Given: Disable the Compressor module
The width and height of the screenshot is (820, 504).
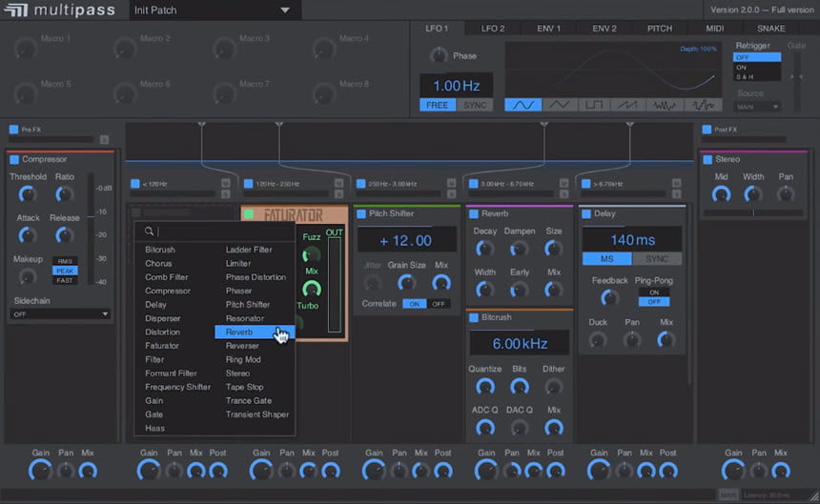Looking at the screenshot, I should [x=14, y=159].
